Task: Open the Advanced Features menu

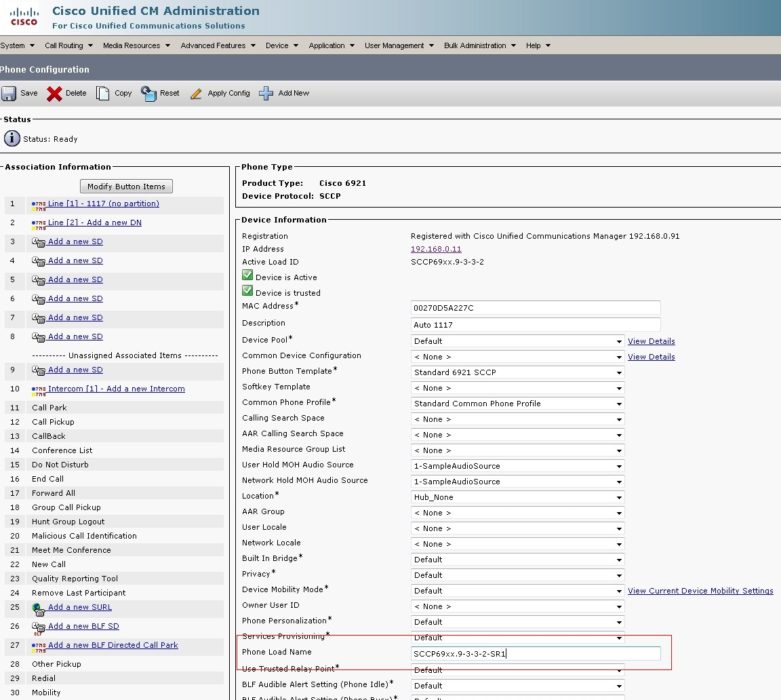Action: pos(218,45)
